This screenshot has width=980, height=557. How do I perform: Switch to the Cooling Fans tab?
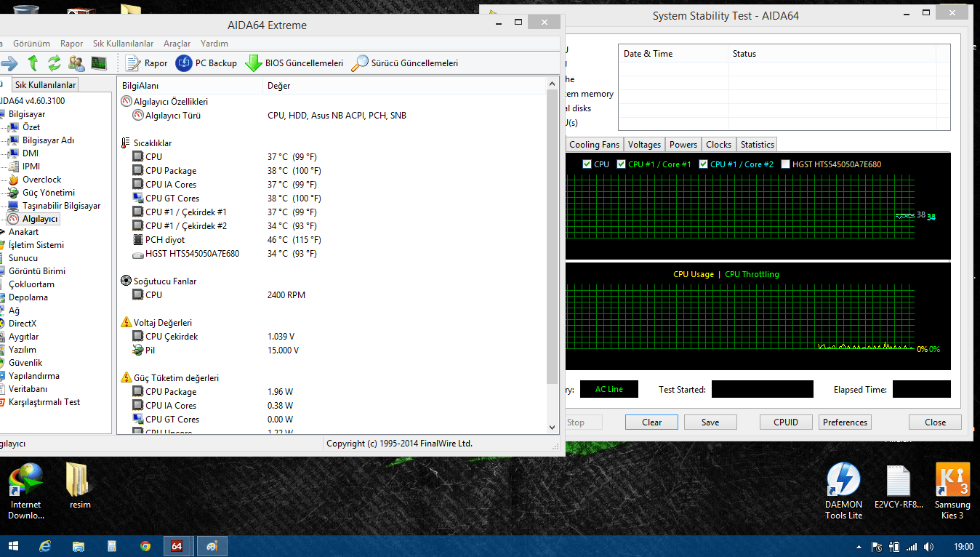595,145
